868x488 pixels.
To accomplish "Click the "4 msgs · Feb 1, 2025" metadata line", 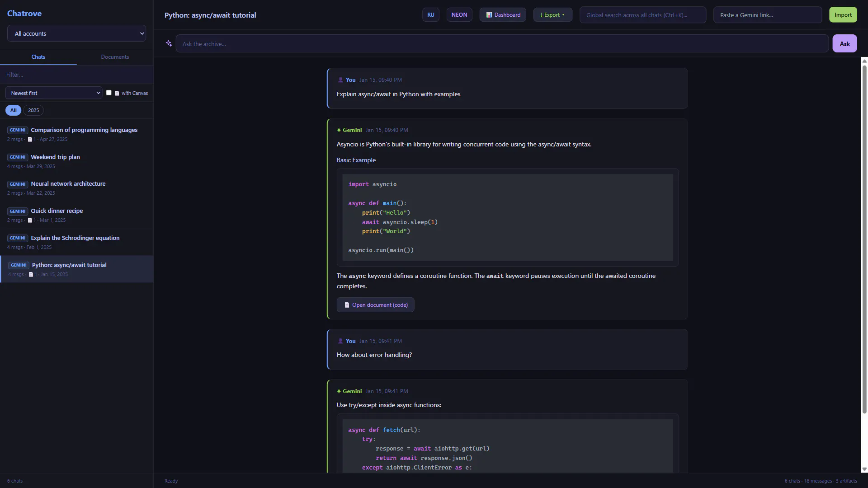I will point(29,247).
